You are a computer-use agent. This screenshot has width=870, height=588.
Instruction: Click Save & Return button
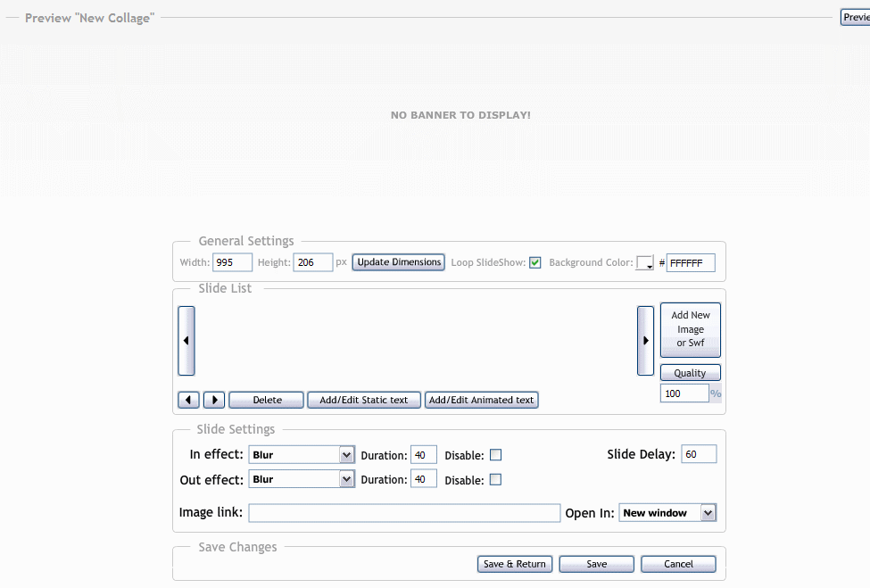(515, 564)
